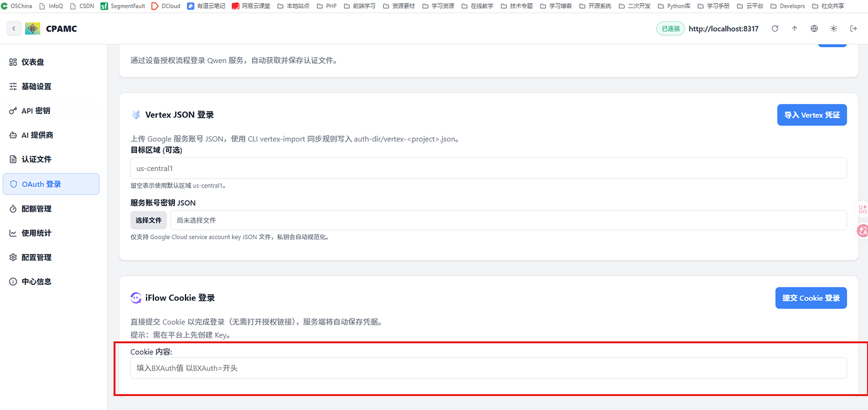
Task: Open the OSChina bookmark
Action: tap(17, 6)
